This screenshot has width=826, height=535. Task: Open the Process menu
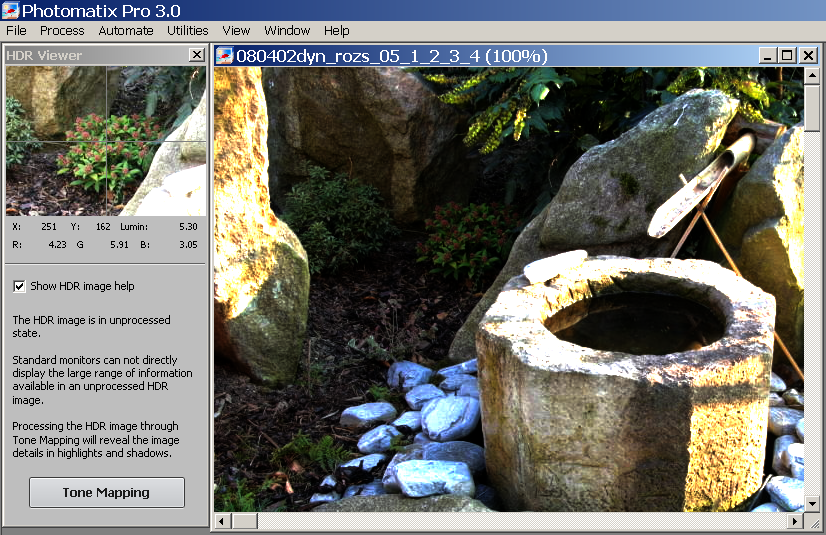pyautogui.click(x=62, y=31)
